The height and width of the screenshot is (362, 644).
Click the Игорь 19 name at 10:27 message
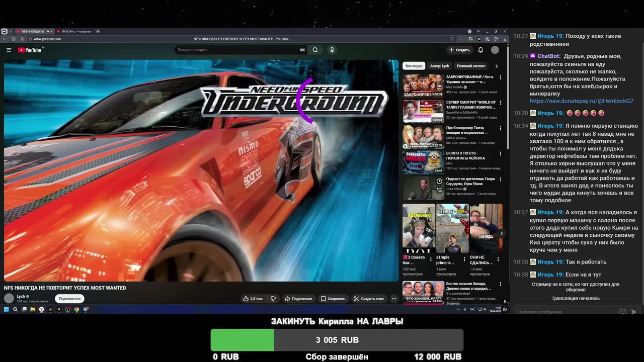pos(550,36)
